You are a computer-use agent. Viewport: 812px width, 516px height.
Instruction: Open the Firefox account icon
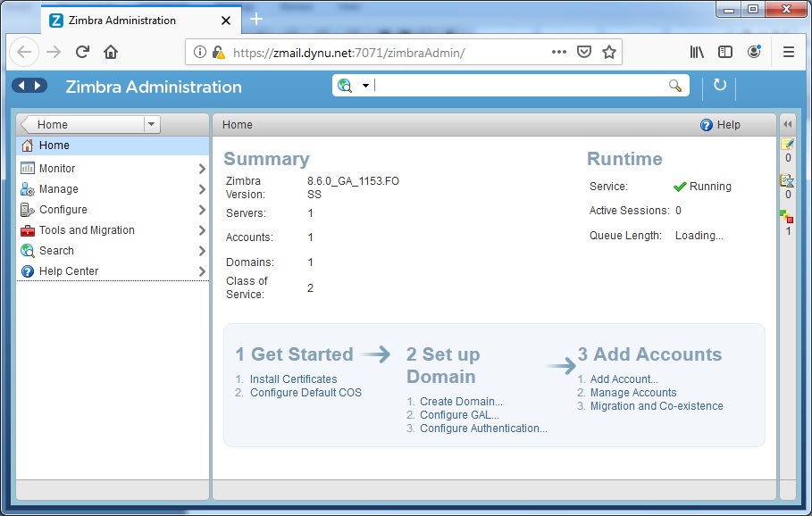[x=754, y=51]
